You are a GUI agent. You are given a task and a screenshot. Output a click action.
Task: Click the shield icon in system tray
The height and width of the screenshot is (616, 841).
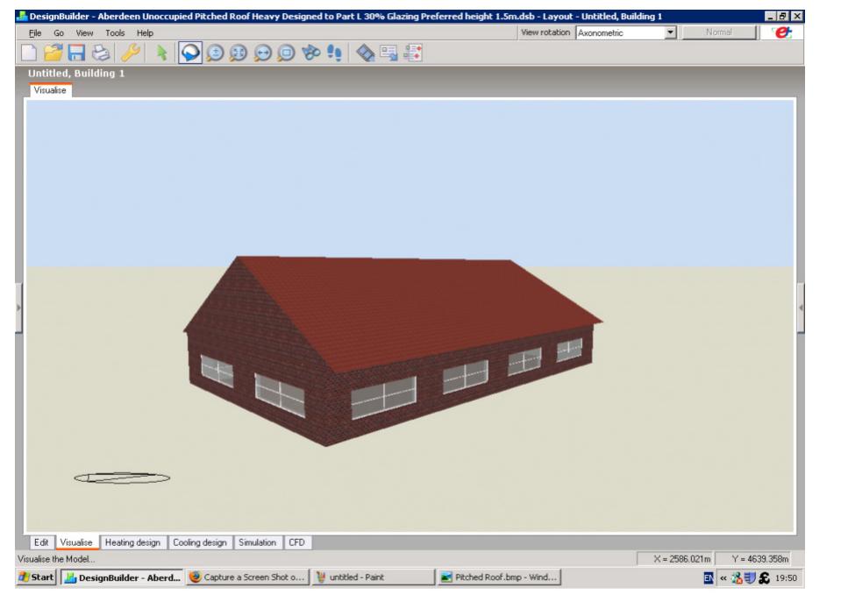click(750, 578)
